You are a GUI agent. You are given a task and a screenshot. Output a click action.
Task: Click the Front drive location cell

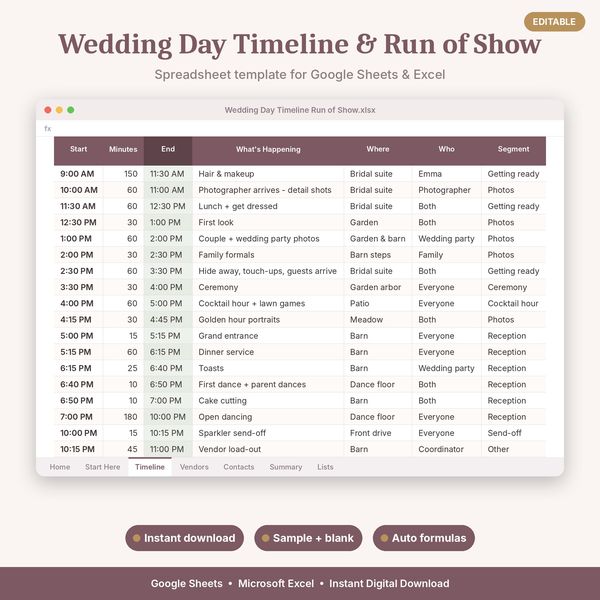[378, 433]
